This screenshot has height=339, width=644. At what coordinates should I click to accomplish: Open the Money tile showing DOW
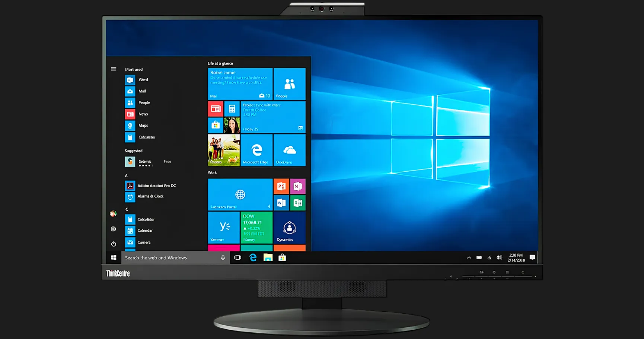pos(256,228)
